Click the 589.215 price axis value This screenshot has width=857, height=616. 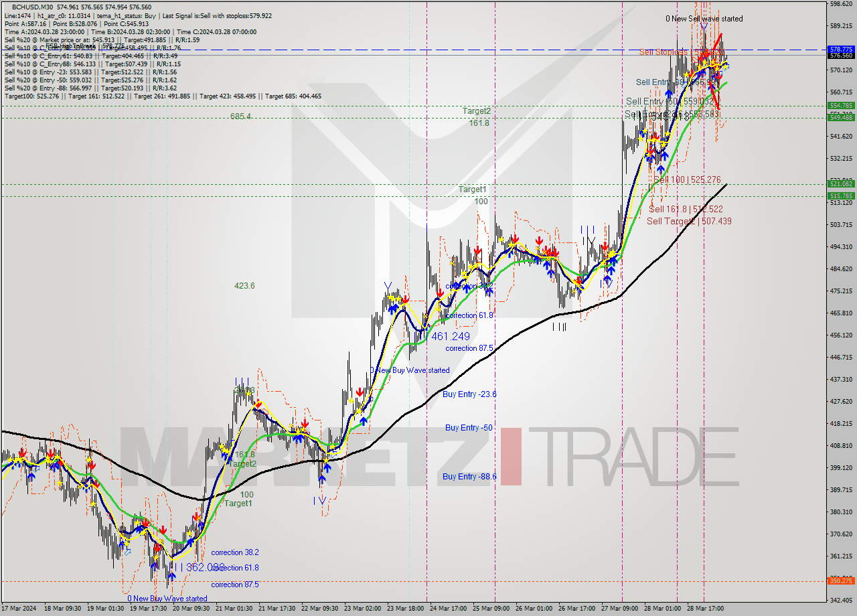[x=842, y=25]
